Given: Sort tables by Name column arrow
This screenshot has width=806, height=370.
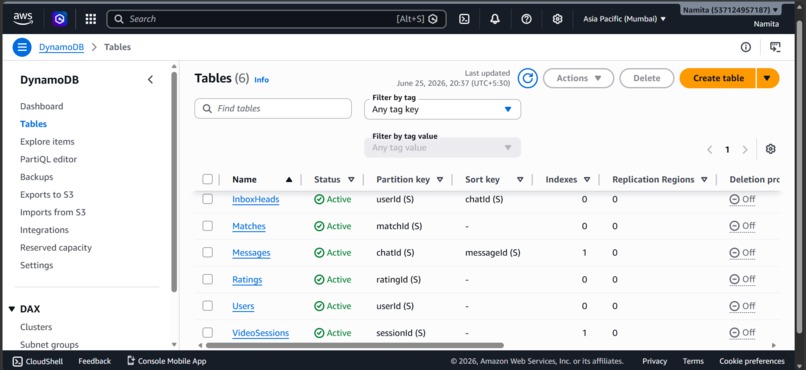Looking at the screenshot, I should (289, 179).
